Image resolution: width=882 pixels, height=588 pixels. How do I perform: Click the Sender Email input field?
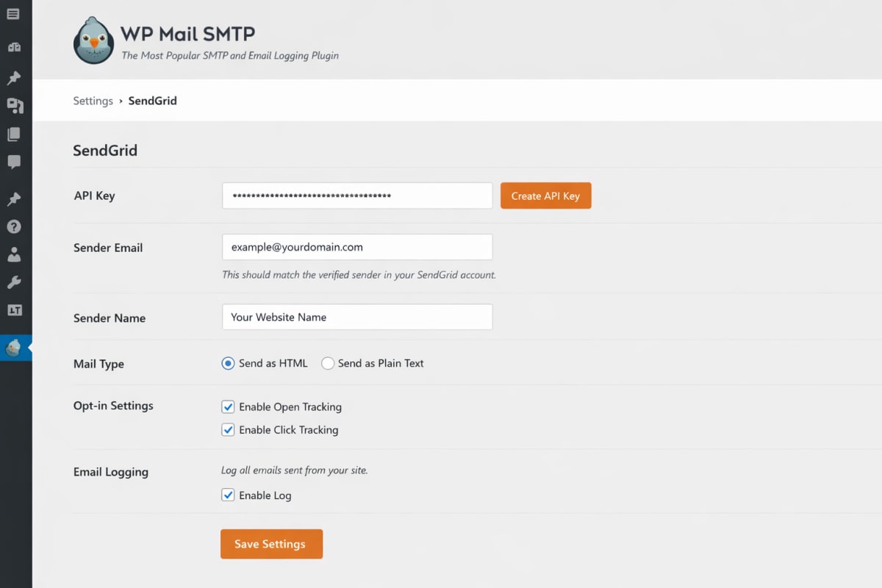pos(357,247)
